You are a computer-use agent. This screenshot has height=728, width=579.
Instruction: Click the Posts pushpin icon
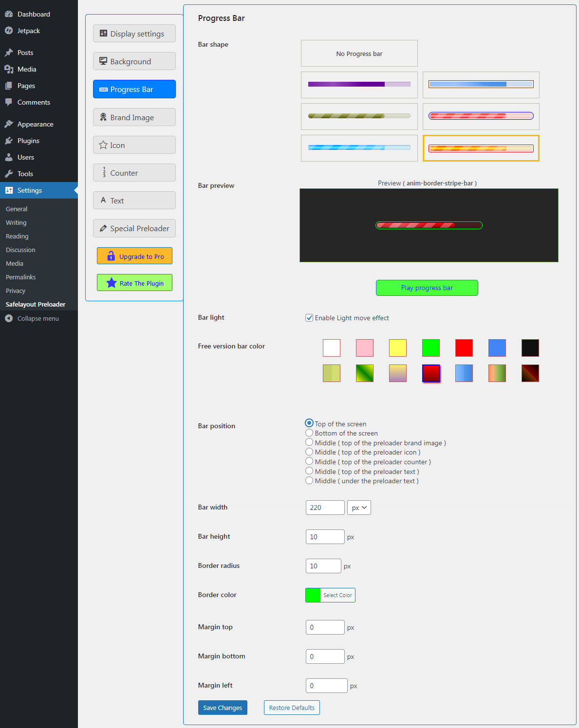point(9,53)
